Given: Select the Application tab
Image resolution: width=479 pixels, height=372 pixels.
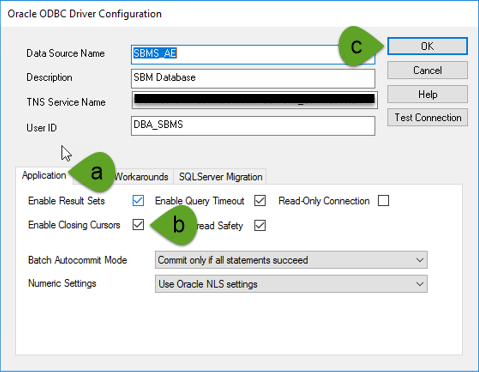Looking at the screenshot, I should (44, 175).
